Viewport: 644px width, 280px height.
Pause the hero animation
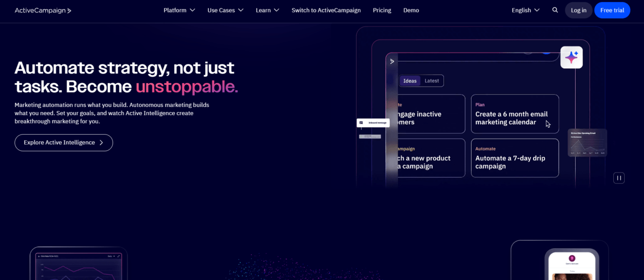click(619, 178)
